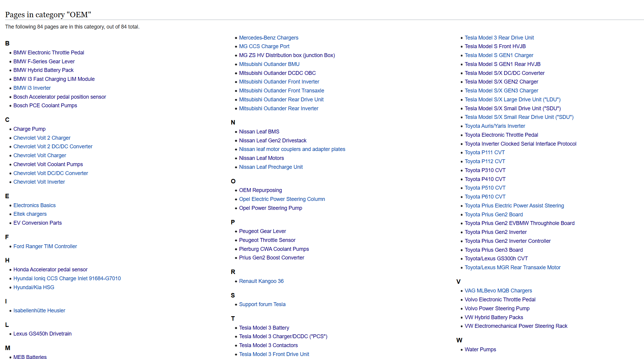This screenshot has width=644, height=359.
Task: Open the Pierburg CWA Coolant Pumps link
Action: click(x=274, y=249)
